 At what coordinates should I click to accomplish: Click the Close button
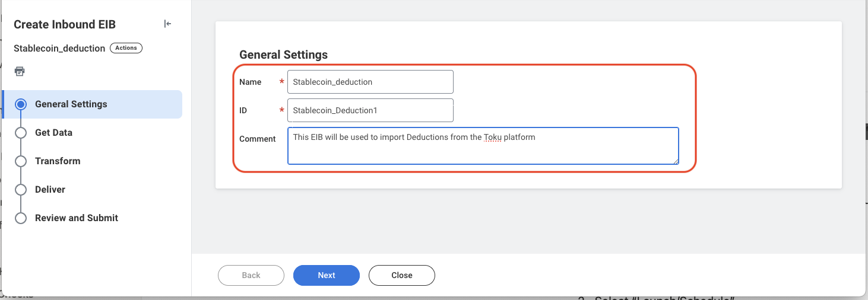[402, 275]
